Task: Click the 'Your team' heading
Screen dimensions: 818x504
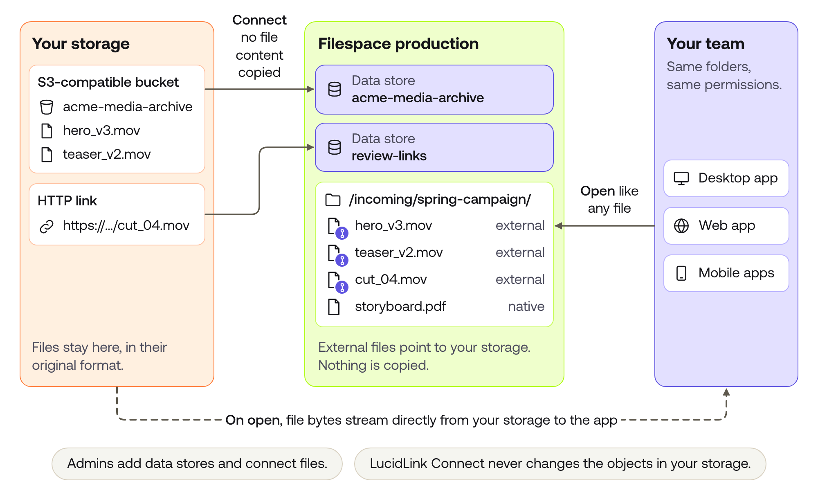Action: point(706,44)
